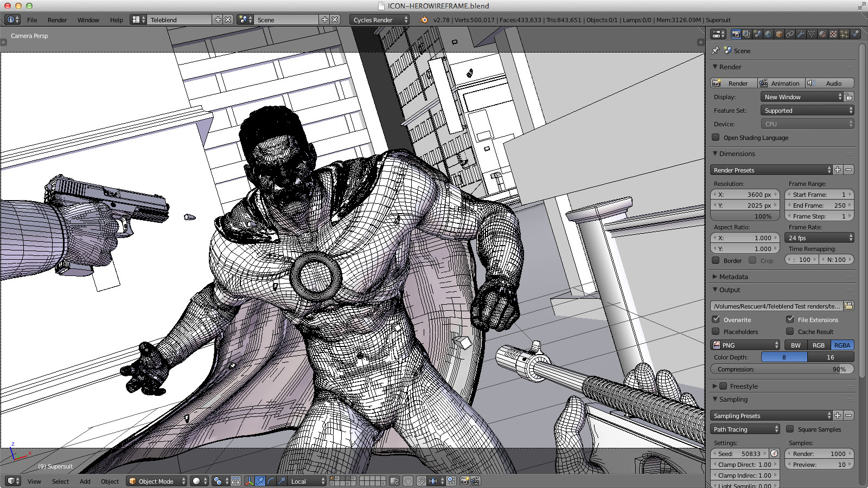
Task: Open the PNG file format dropdown
Action: (x=745, y=345)
